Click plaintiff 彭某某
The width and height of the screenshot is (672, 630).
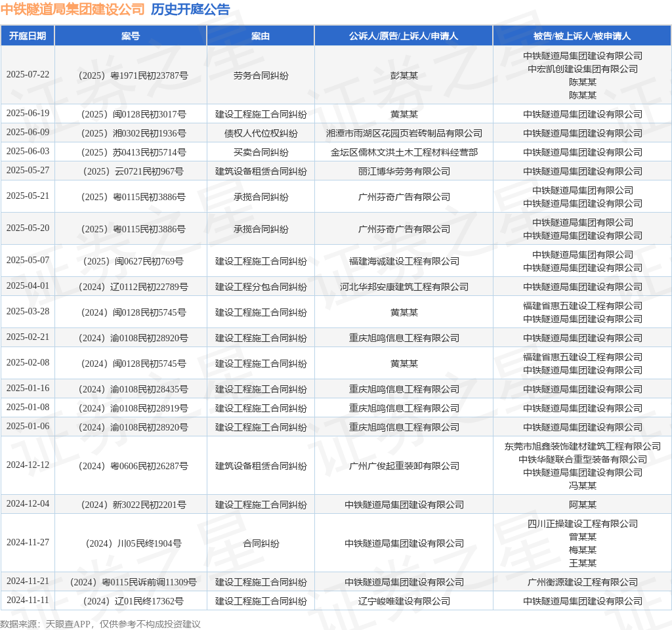pyautogui.click(x=404, y=75)
